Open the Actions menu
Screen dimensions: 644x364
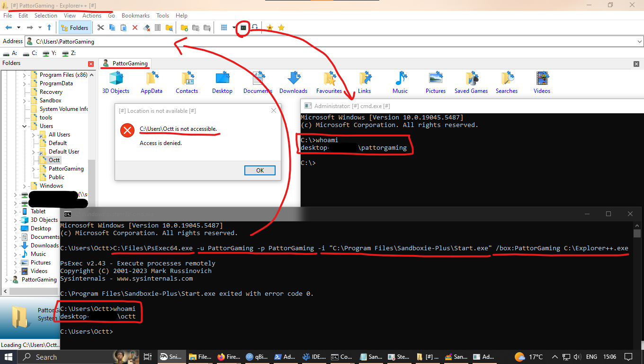tap(92, 16)
